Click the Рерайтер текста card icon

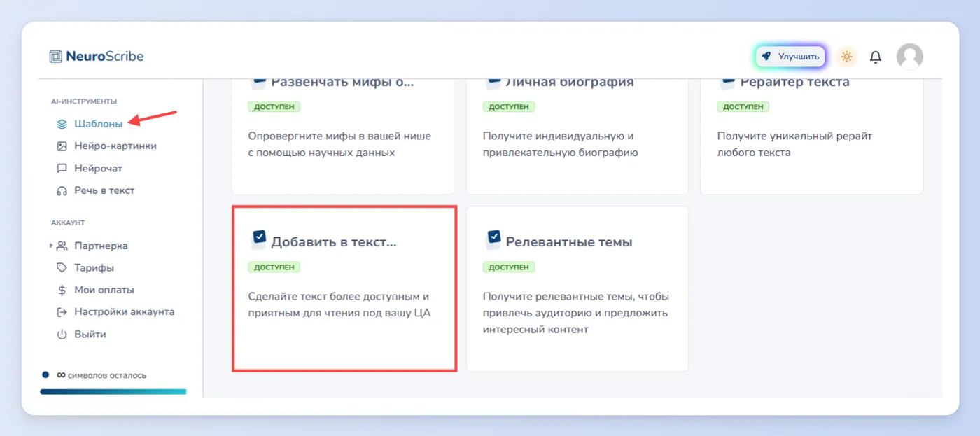pyautogui.click(x=728, y=83)
